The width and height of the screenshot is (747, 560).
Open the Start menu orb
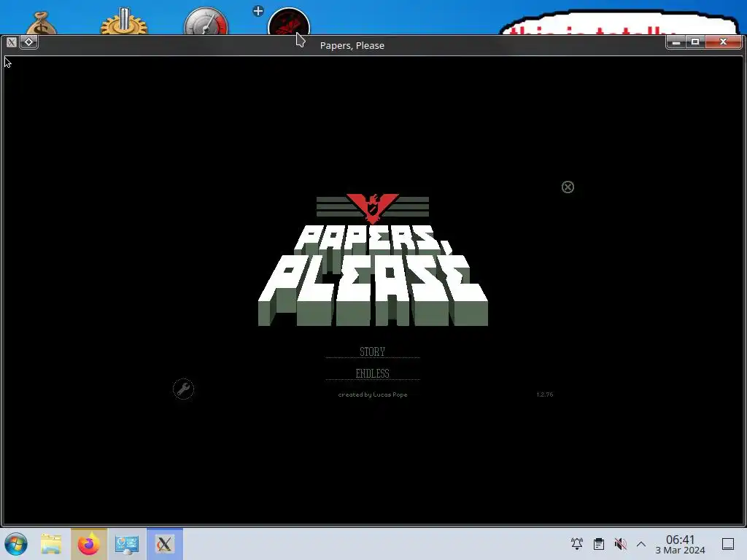[16, 544]
